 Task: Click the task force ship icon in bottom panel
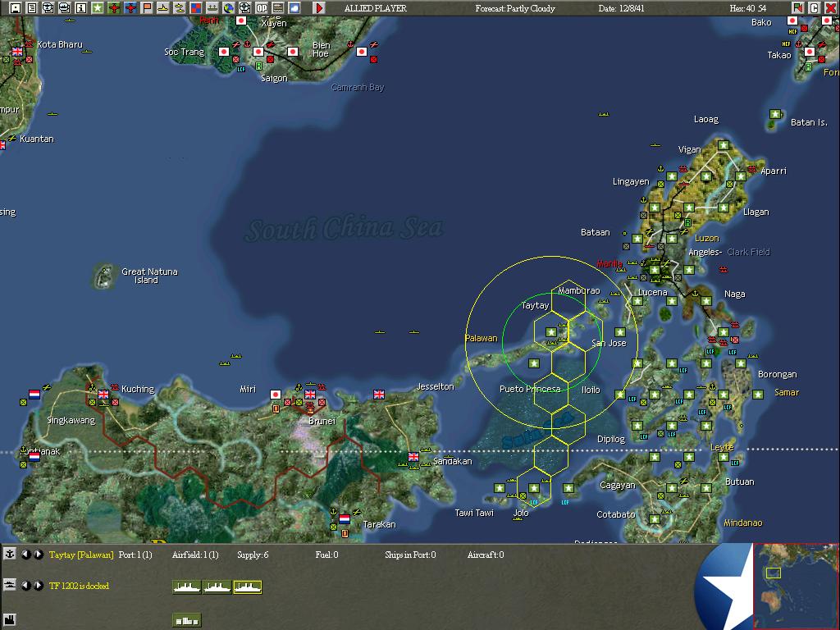coord(10,585)
